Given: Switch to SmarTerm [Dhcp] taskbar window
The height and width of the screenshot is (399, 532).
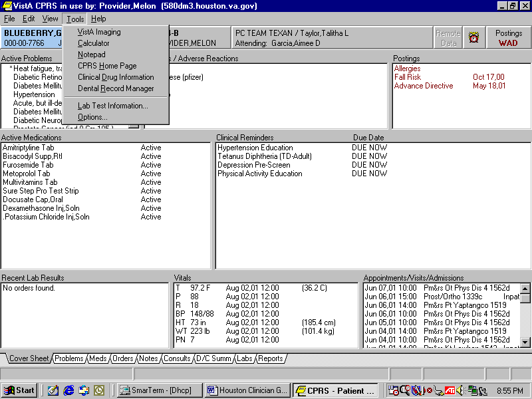Looking at the screenshot, I should click(x=160, y=390).
